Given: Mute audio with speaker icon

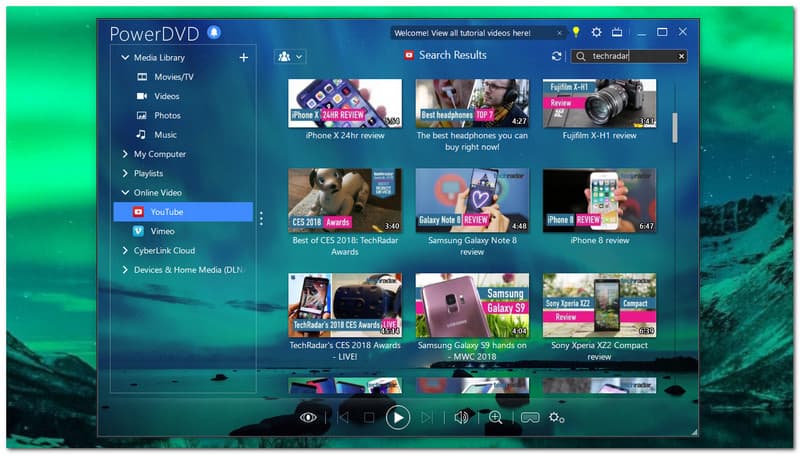Looking at the screenshot, I should tap(461, 418).
